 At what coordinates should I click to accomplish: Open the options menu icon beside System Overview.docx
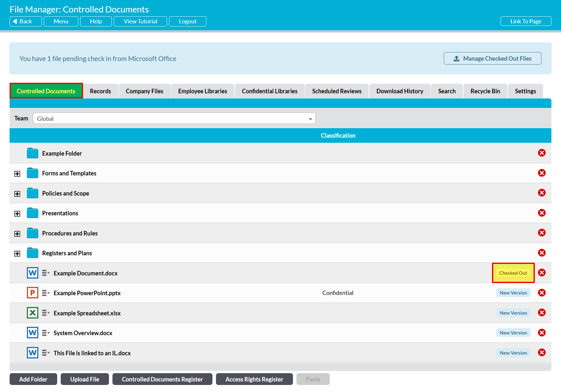[x=46, y=333]
